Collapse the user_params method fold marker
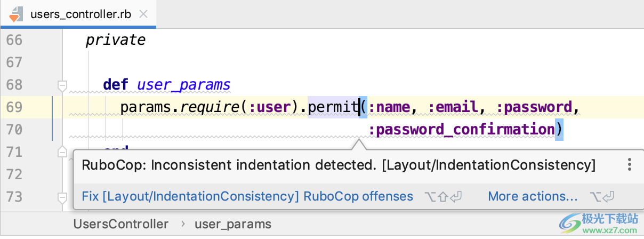Viewport: 644px width, 239px height. pos(62,85)
